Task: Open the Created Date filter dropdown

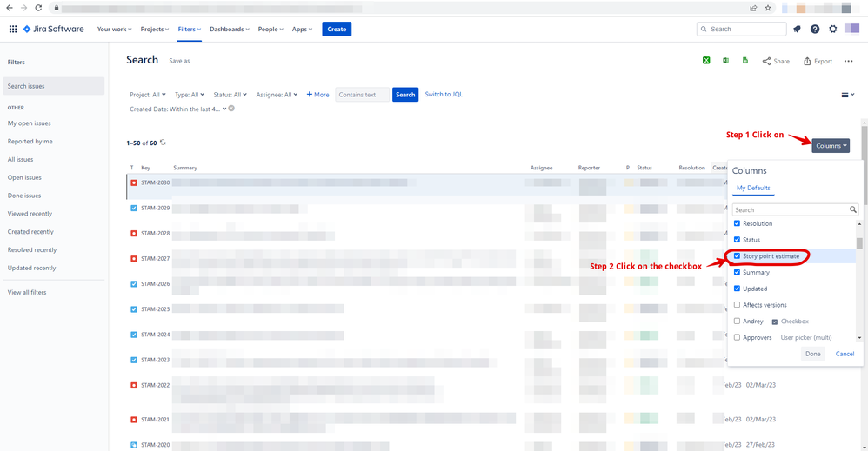Action: [177, 109]
